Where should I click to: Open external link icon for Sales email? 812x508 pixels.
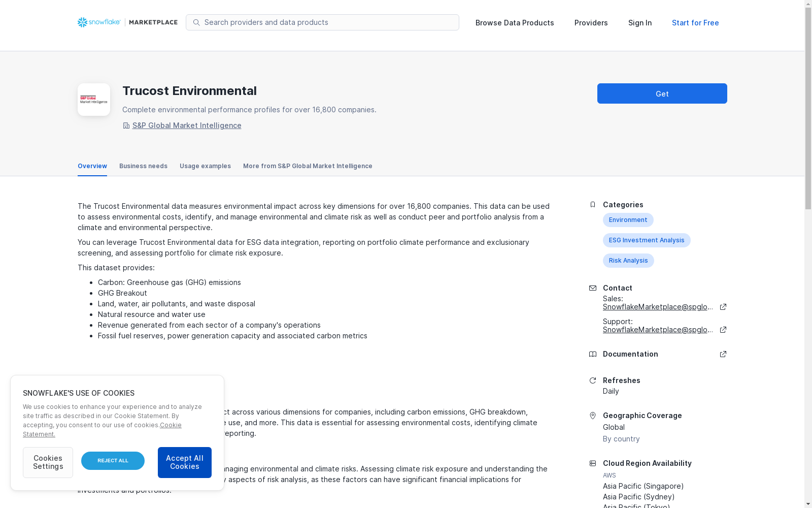point(723,307)
